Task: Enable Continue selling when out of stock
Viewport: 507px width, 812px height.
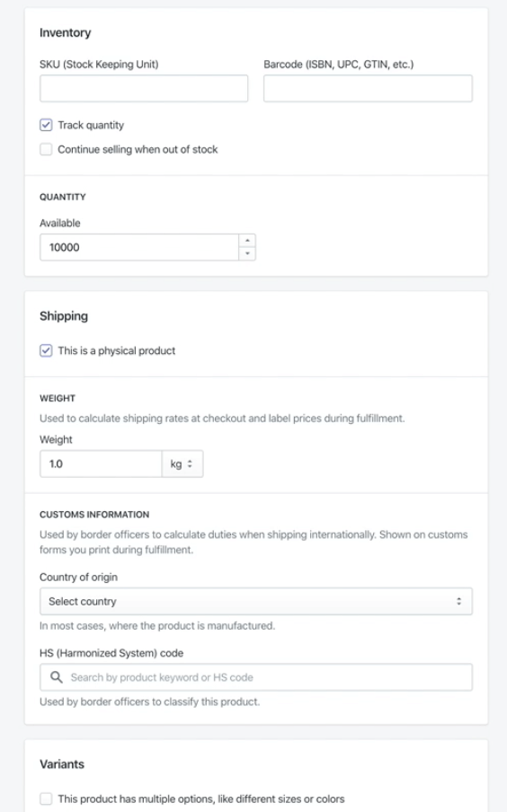Action: click(x=46, y=149)
